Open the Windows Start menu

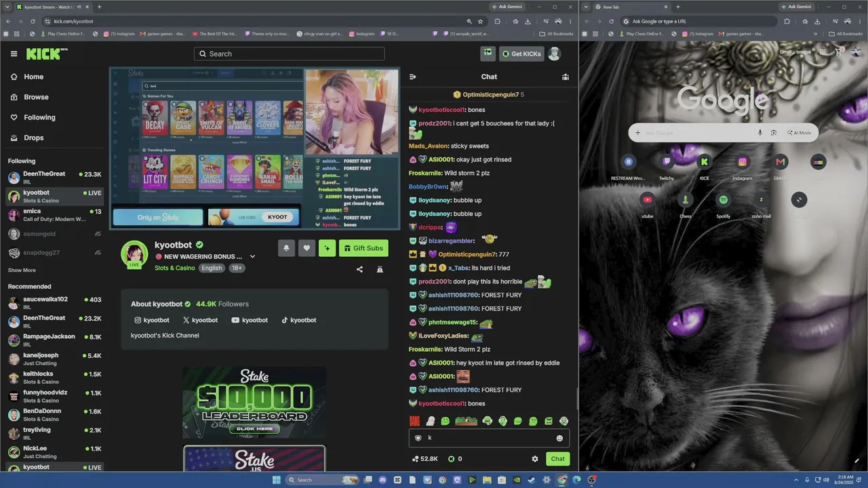click(276, 480)
